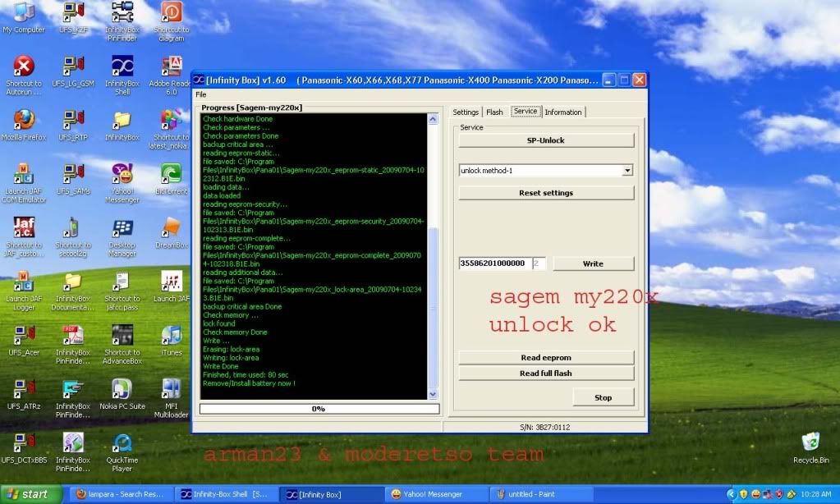
Task: Open InfinityBox Shell desktop icon
Action: click(x=122, y=76)
